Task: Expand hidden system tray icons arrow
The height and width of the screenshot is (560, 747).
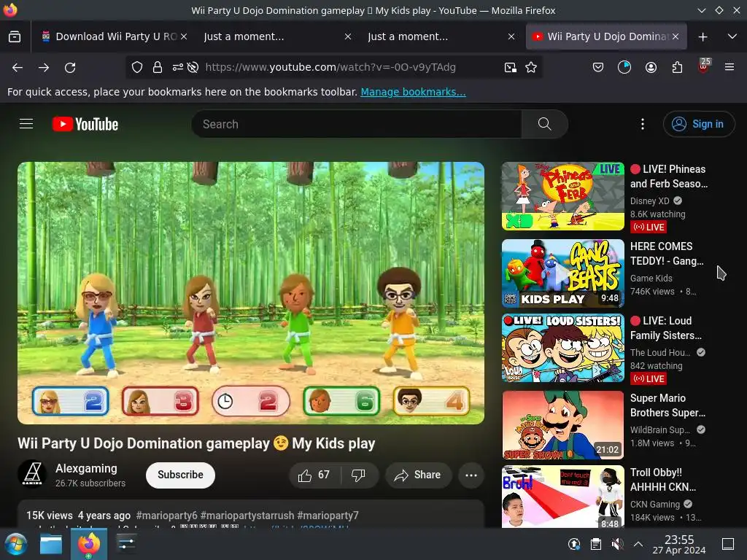Action: (638, 544)
